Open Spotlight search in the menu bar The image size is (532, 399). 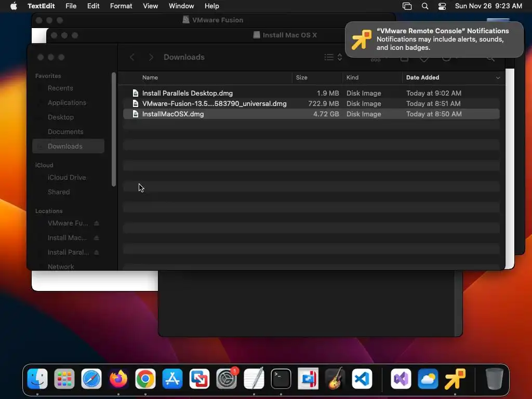(425, 6)
